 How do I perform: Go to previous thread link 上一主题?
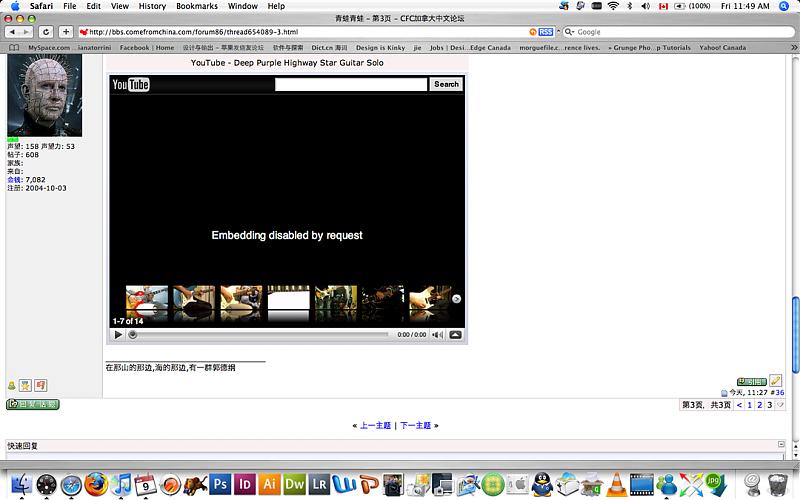(x=376, y=426)
